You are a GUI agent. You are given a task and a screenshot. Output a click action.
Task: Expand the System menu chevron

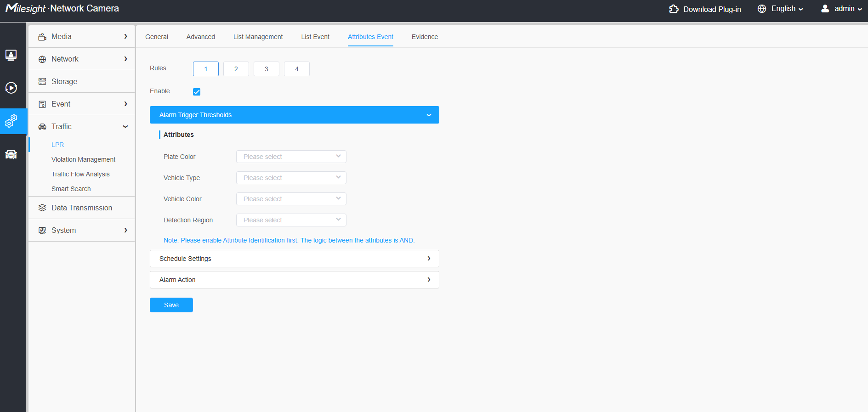pos(125,230)
